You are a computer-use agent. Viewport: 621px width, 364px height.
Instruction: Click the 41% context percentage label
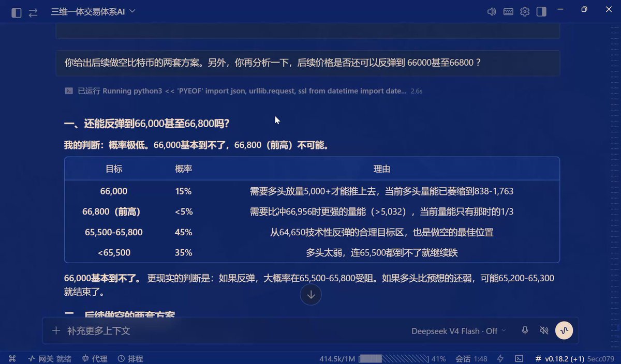tap(438, 359)
